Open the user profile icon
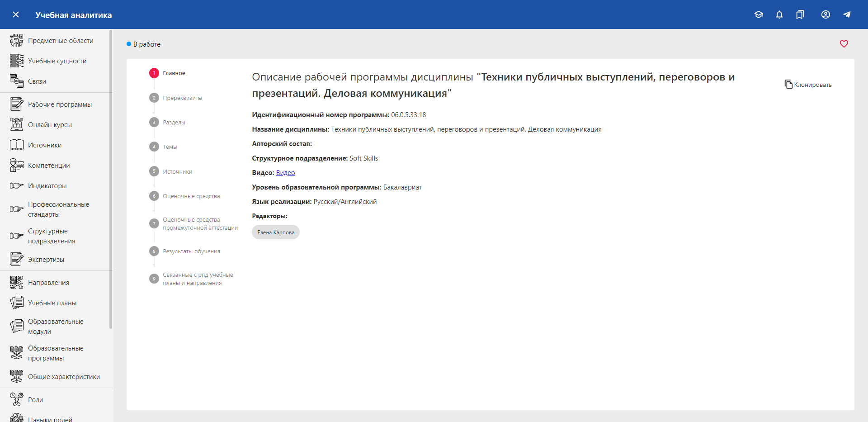The height and width of the screenshot is (422, 868). (826, 14)
